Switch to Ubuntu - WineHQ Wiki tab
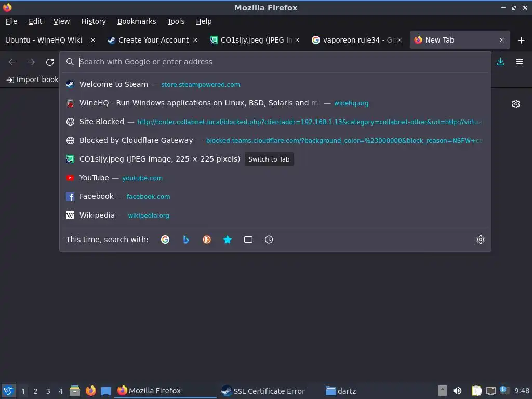The width and height of the screenshot is (532, 399). (44, 40)
